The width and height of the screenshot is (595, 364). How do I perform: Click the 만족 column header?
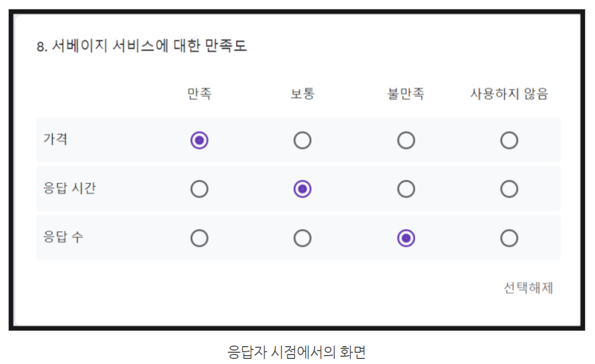pos(200,93)
